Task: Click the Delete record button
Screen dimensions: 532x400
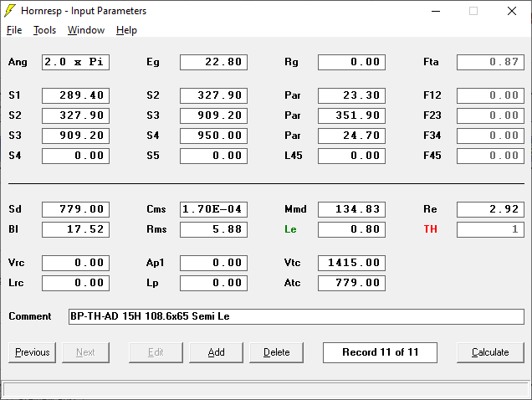Action: (x=277, y=352)
